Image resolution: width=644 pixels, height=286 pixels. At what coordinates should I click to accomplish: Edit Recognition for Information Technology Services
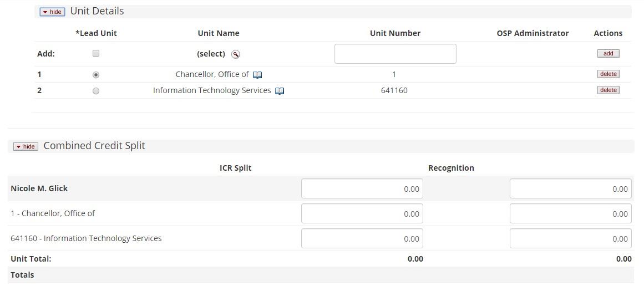click(x=570, y=239)
